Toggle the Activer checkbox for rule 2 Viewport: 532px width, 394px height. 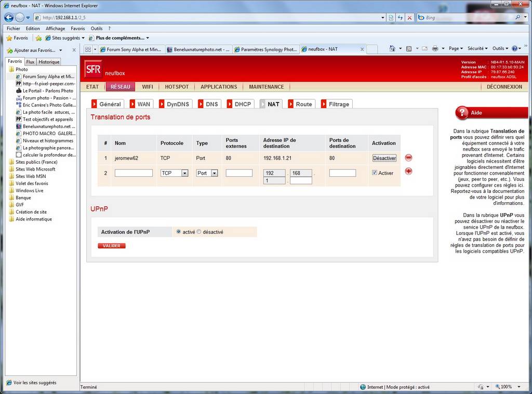click(x=375, y=173)
